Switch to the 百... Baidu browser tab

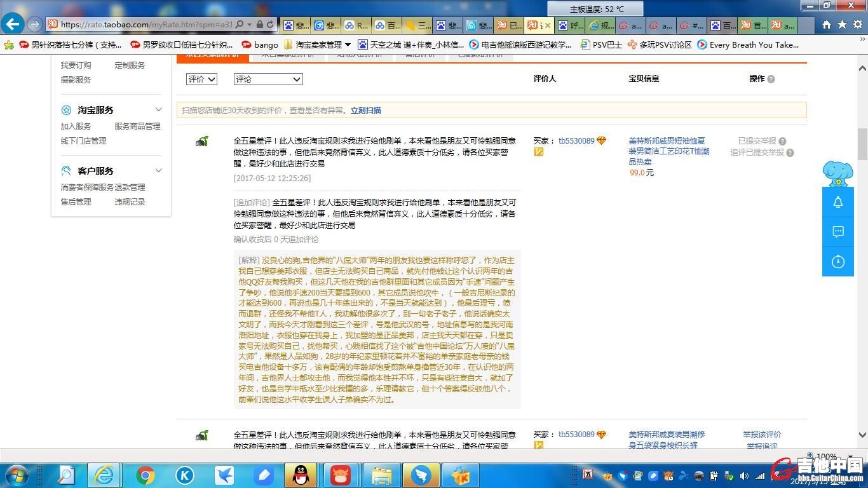723,25
